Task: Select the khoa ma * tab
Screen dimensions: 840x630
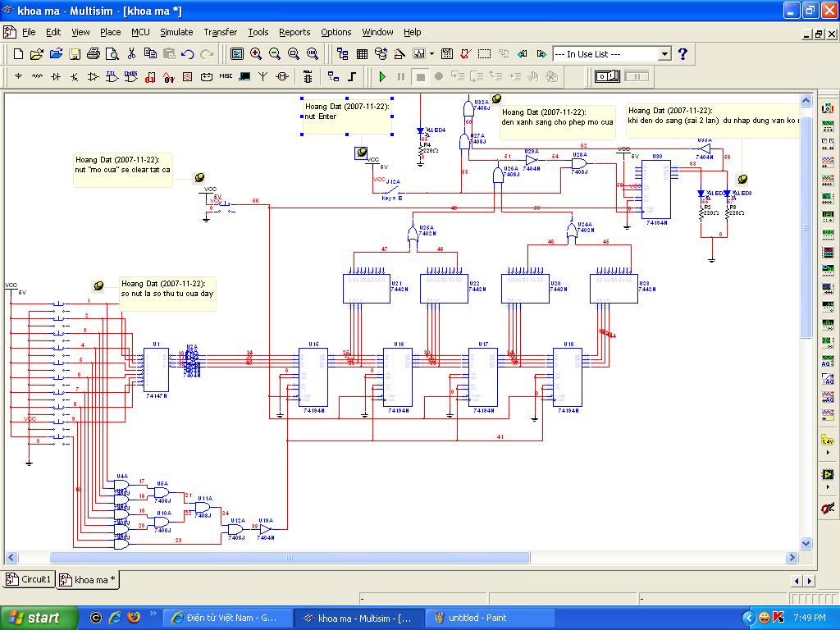Action: coord(88,580)
